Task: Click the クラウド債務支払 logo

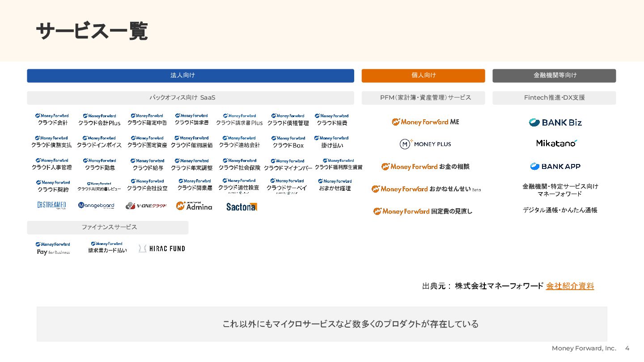Action: [x=51, y=142]
